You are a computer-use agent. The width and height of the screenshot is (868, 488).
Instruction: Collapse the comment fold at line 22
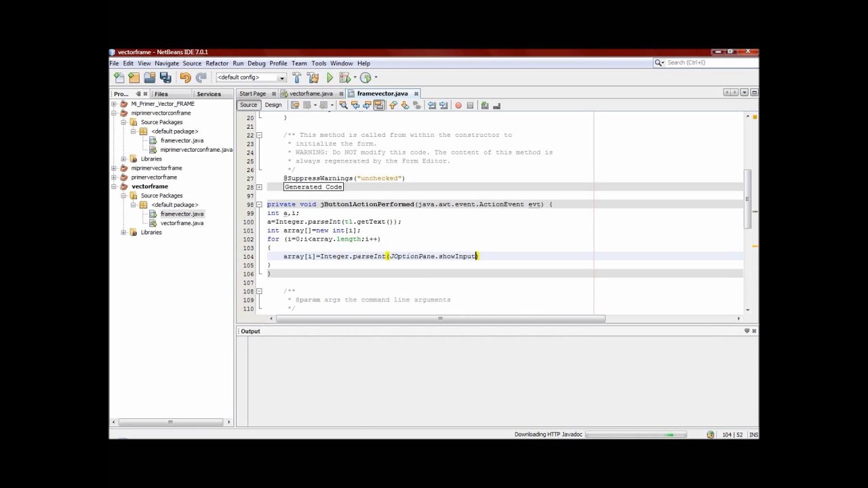(x=259, y=135)
